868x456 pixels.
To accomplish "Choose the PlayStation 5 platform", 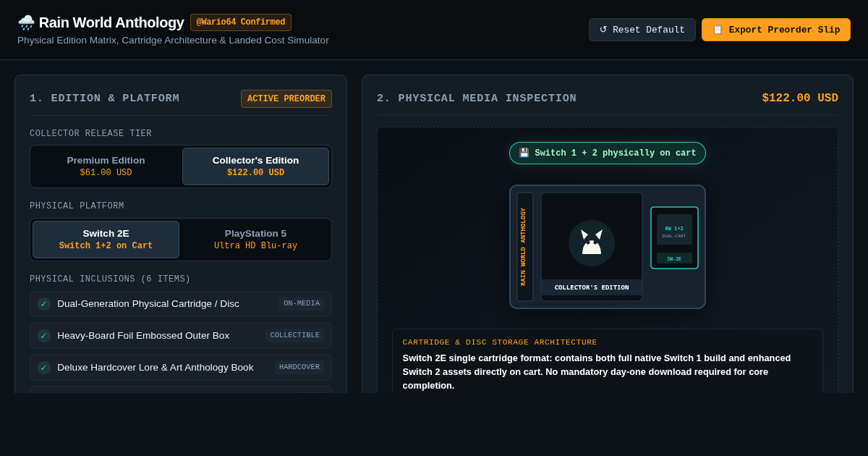I will [x=255, y=240].
